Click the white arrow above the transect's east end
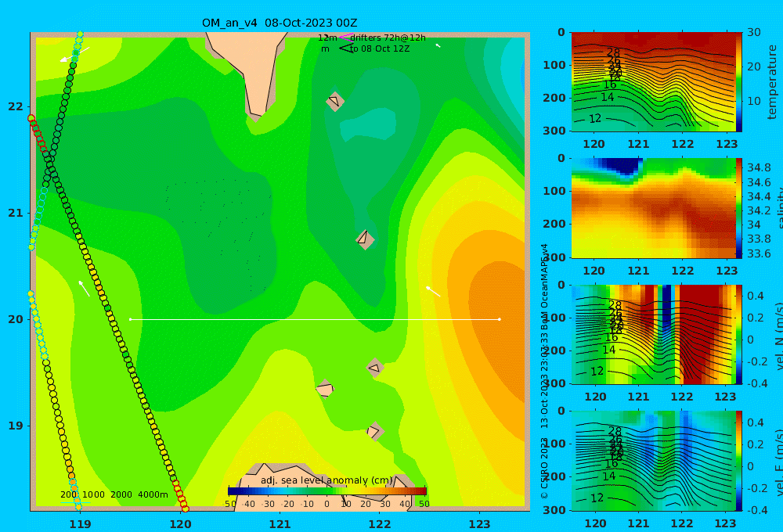This screenshot has width=783, height=532. point(433,292)
